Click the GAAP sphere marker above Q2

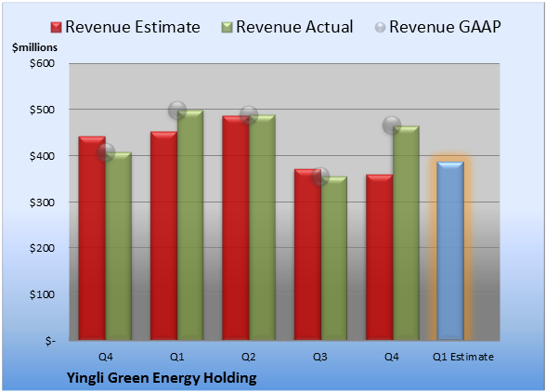pos(249,115)
